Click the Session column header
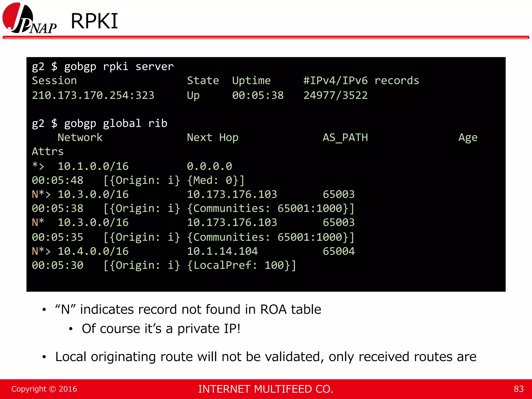 click(54, 81)
